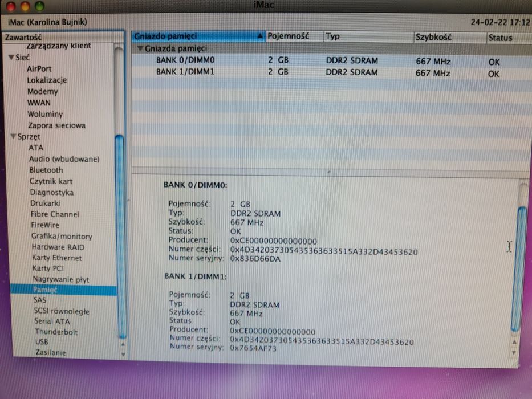
Task: Collapse the Gniazda pamięci group
Action: pos(140,48)
